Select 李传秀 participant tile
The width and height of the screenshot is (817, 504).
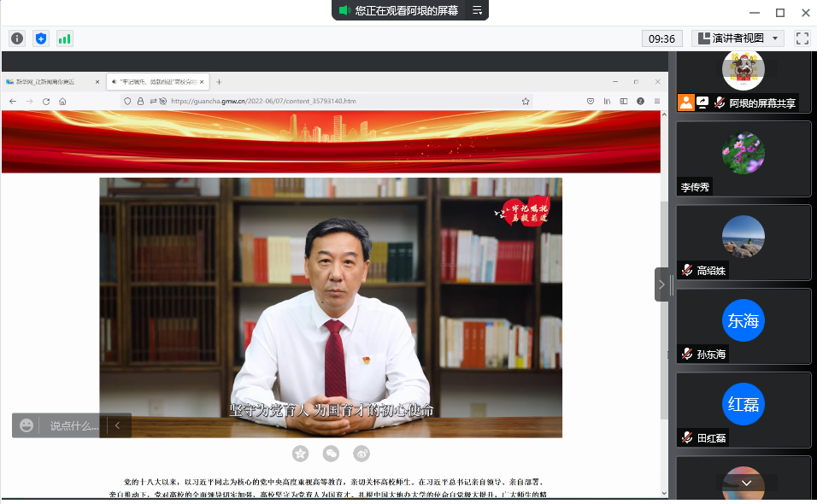(x=744, y=159)
